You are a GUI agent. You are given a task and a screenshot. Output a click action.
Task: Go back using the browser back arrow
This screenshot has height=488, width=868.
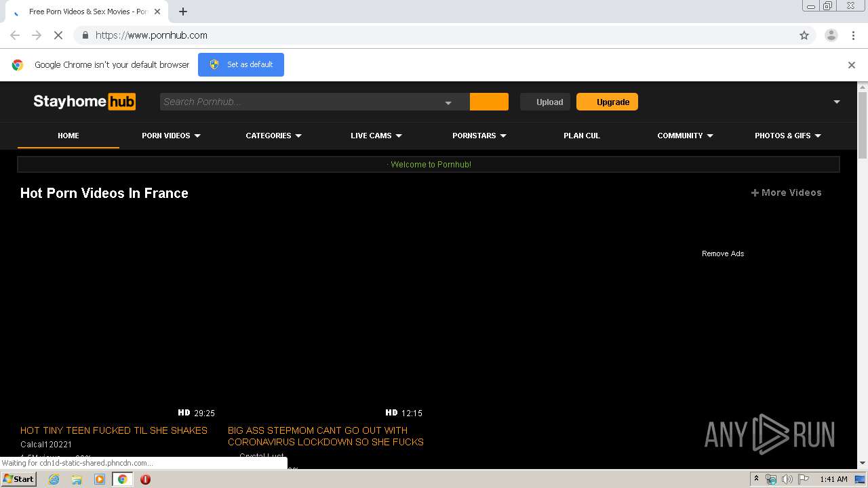pyautogui.click(x=15, y=35)
